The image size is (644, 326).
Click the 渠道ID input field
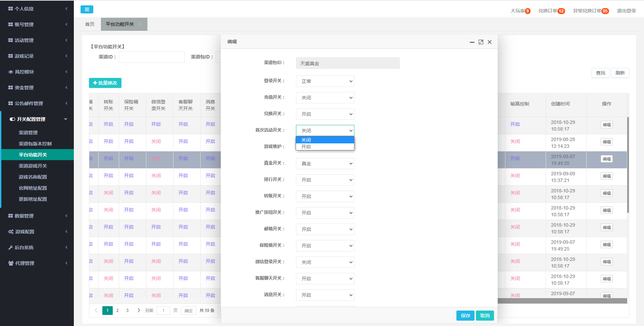coord(151,57)
